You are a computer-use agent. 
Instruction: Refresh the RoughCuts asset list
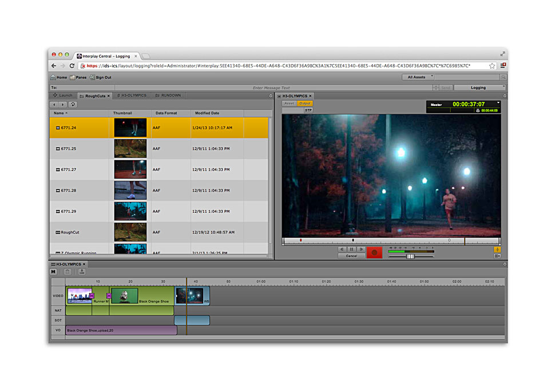pyautogui.click(x=73, y=105)
